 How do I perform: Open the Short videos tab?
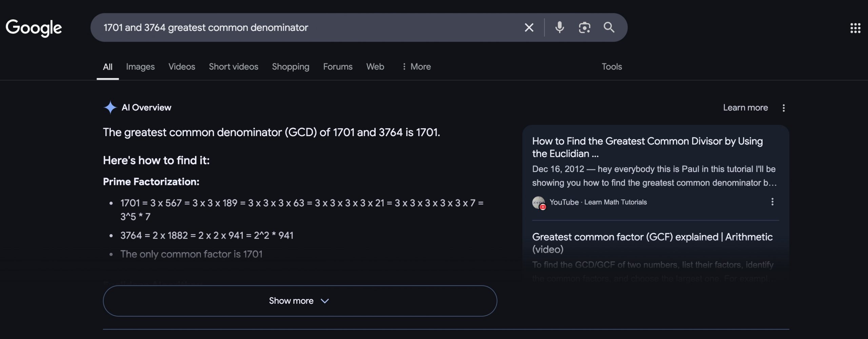[x=234, y=67]
